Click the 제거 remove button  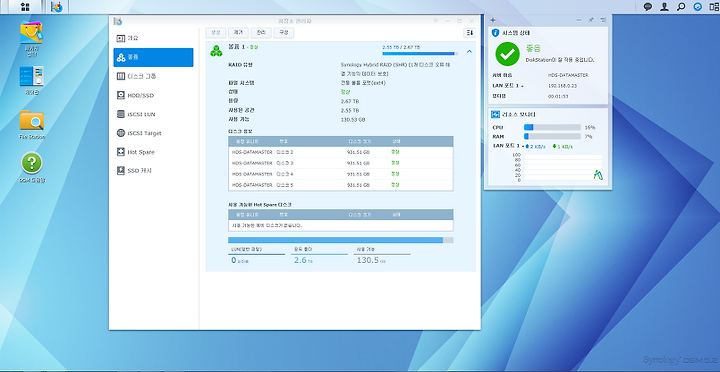coord(238,33)
